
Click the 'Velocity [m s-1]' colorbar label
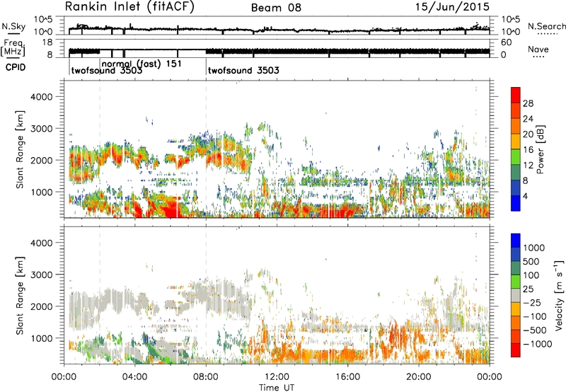click(559, 295)
